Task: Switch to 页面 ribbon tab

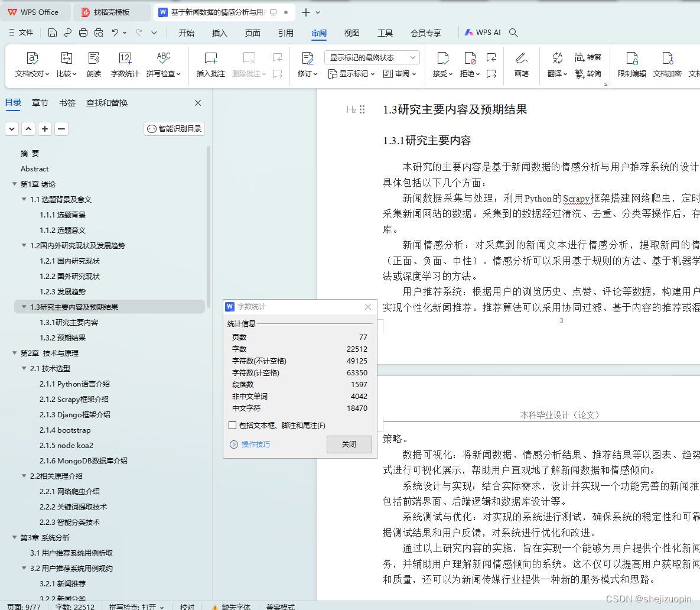Action: pyautogui.click(x=252, y=33)
